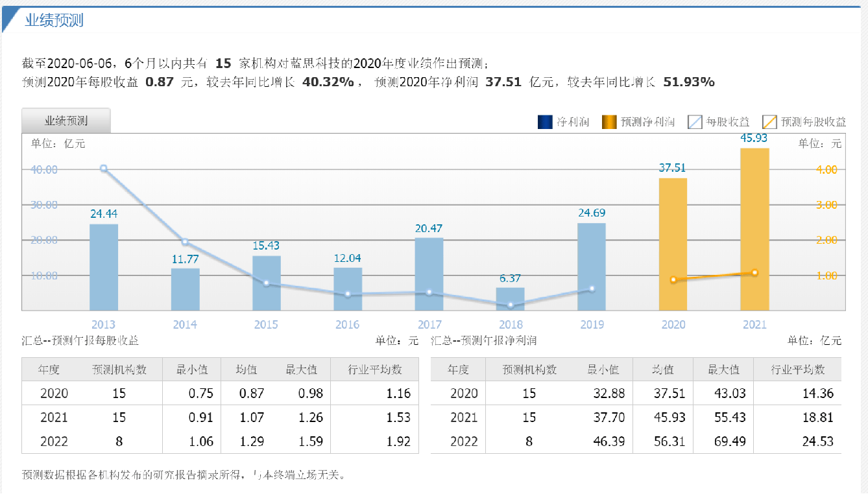This screenshot has width=868, height=494.
Task: Click the 净利润 legend label
Action: (x=573, y=122)
